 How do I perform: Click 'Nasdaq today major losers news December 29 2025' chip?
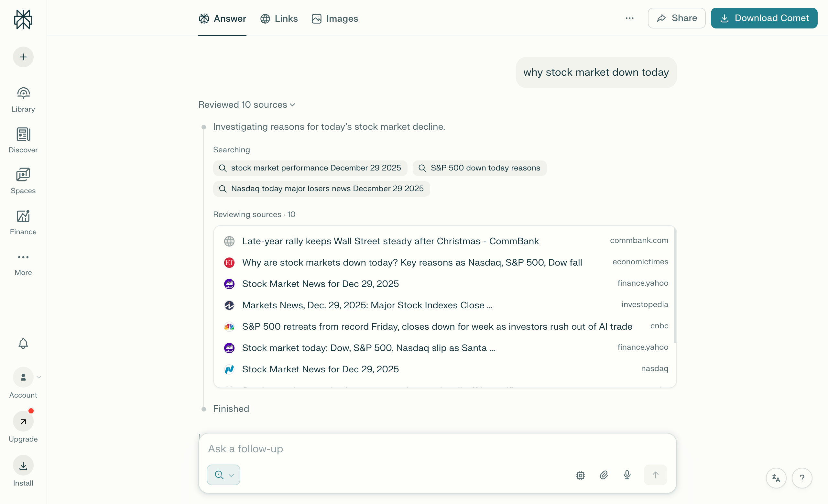(x=321, y=189)
